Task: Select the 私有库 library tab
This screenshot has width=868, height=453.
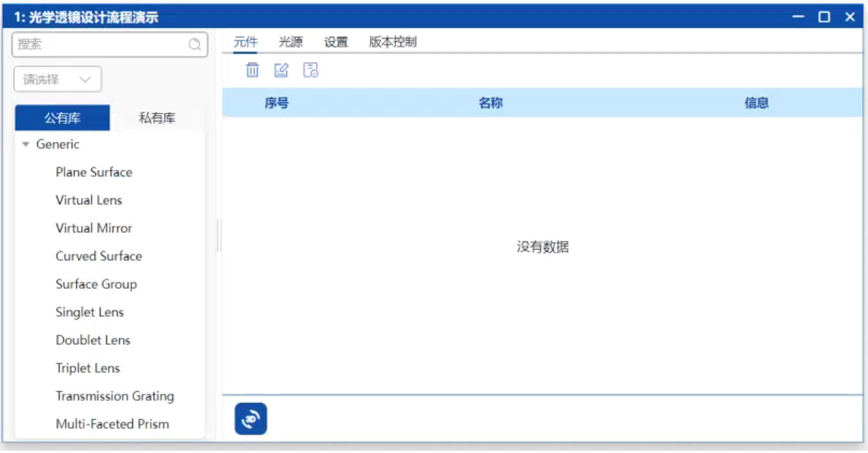Action: 157,118
